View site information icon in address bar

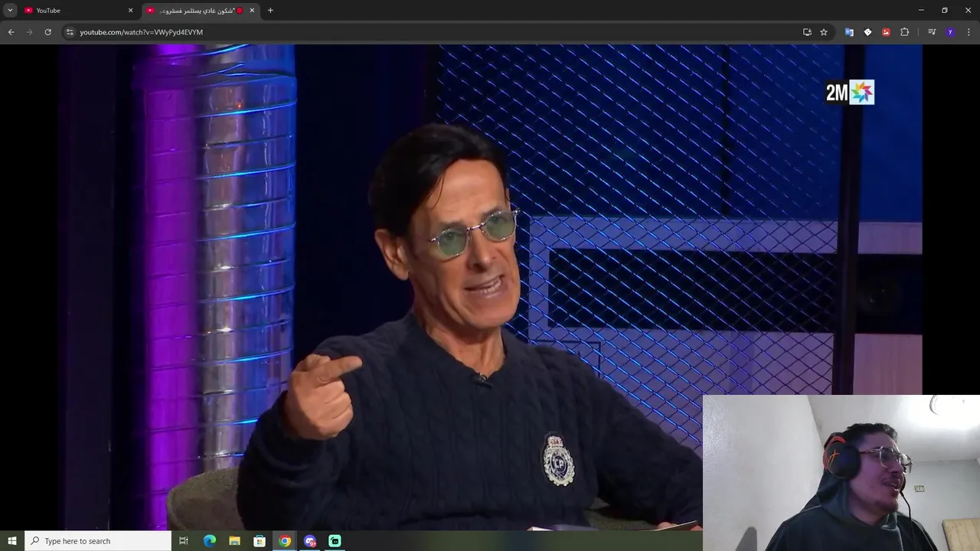click(x=70, y=32)
